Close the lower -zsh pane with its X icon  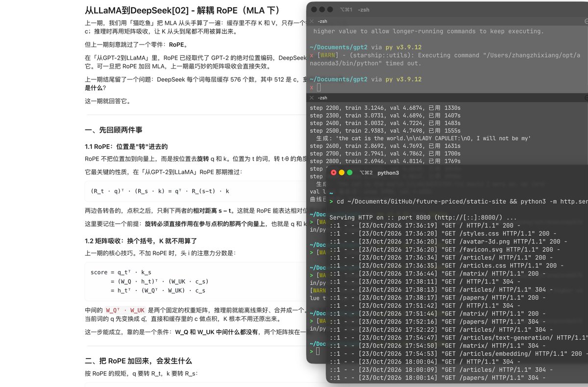coord(312,98)
